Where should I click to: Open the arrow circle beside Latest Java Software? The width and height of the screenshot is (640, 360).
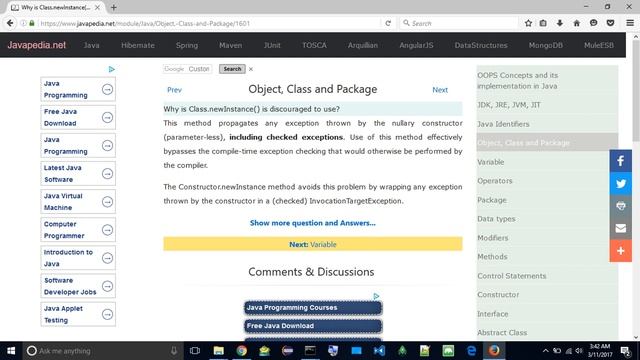pos(107,174)
